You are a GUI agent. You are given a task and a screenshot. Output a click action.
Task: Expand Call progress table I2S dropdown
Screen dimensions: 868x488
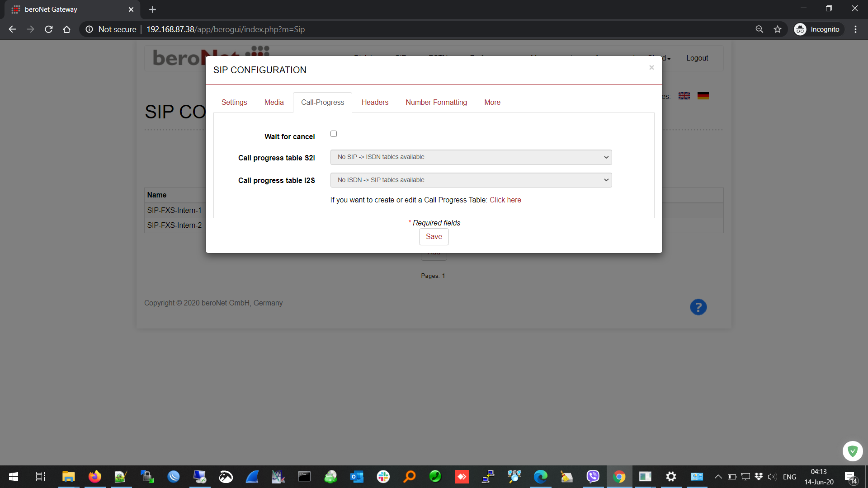471,180
